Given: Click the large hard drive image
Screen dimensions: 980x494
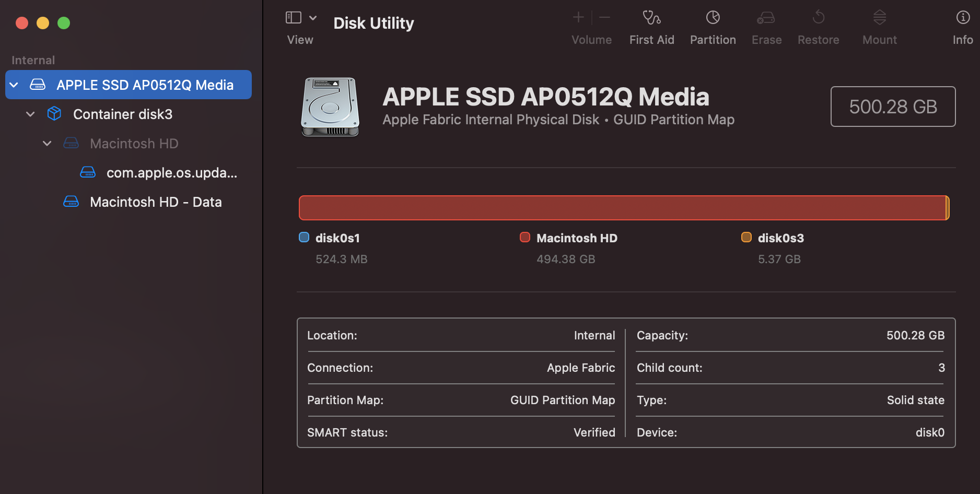Looking at the screenshot, I should (330, 107).
